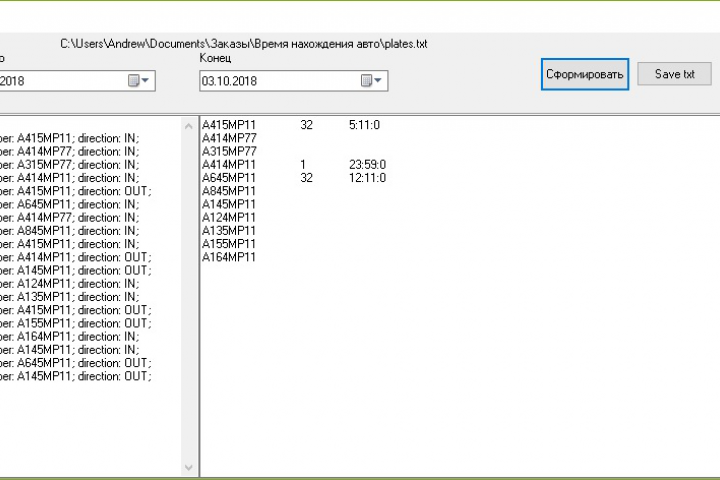Click the 03.10.2018 end date field
The height and width of the screenshot is (480, 720).
pyautogui.click(x=294, y=81)
